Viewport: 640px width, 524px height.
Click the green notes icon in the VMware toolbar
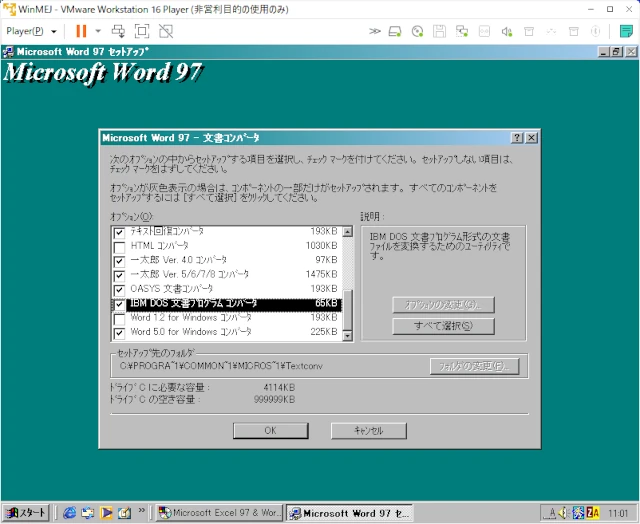click(626, 31)
